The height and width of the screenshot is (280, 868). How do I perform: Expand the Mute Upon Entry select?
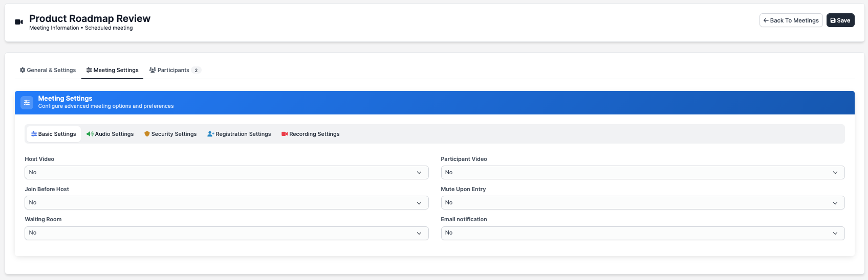642,203
